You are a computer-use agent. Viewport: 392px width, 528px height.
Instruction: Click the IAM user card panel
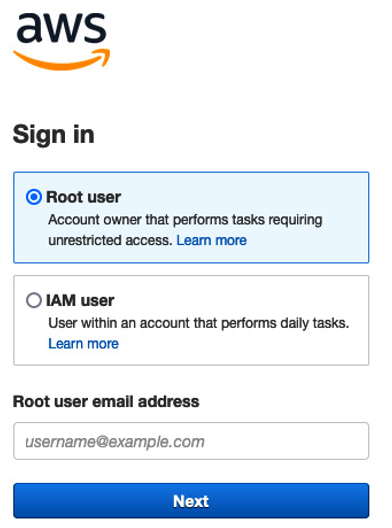191,321
